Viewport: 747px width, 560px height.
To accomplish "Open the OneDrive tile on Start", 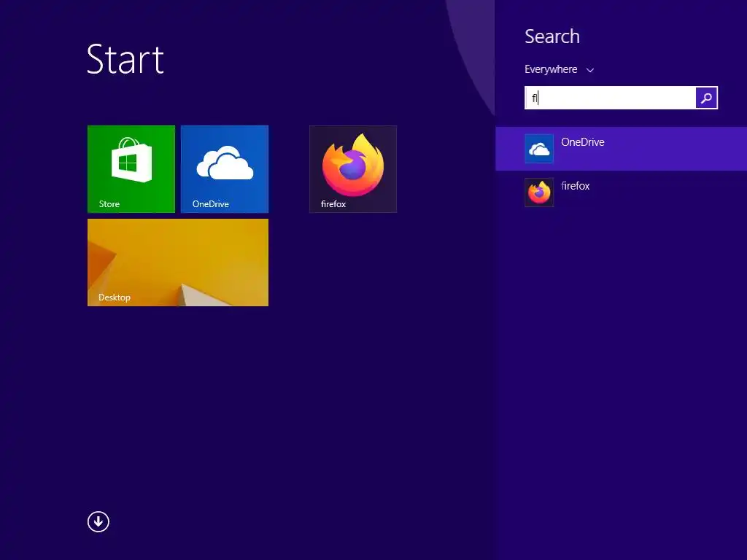I will click(x=225, y=169).
